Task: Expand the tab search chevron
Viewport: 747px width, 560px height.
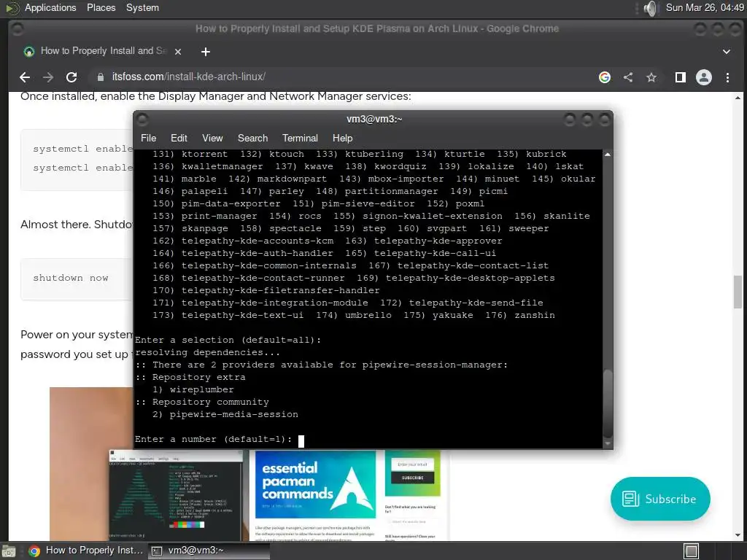Action: point(726,52)
